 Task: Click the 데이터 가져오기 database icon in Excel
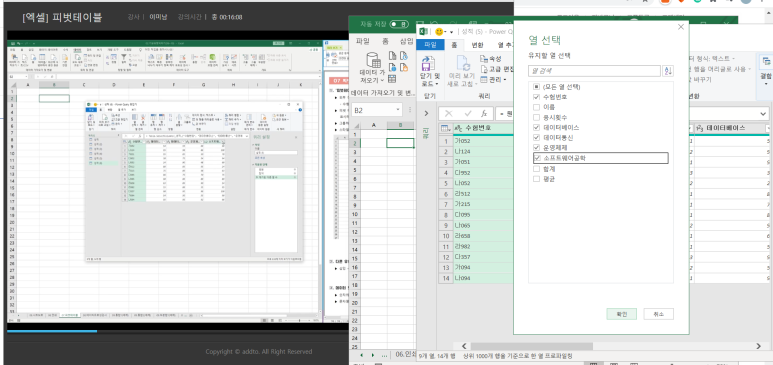point(373,61)
